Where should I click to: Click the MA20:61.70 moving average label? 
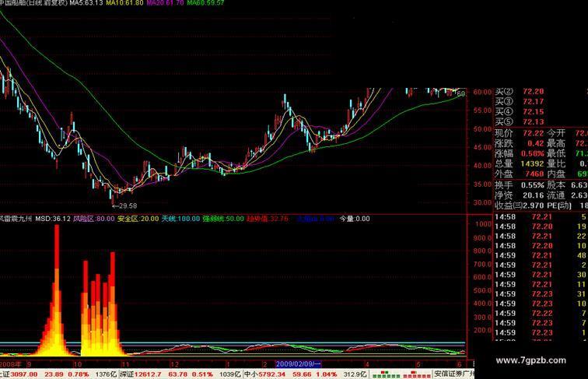tap(166, 2)
